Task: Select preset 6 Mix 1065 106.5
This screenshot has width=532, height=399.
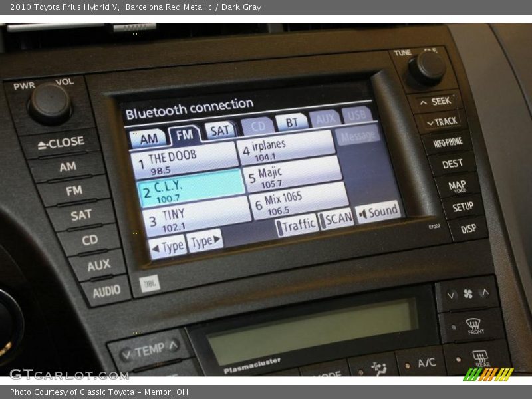Action: [x=299, y=201]
